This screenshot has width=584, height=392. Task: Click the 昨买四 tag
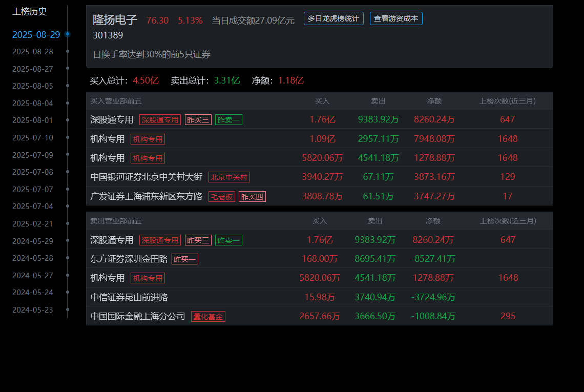pyautogui.click(x=252, y=196)
